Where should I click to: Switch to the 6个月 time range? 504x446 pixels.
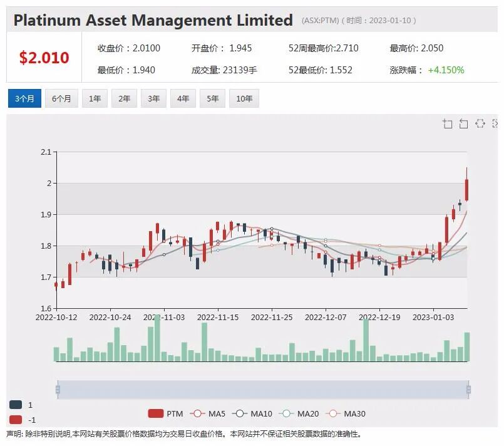point(61,98)
